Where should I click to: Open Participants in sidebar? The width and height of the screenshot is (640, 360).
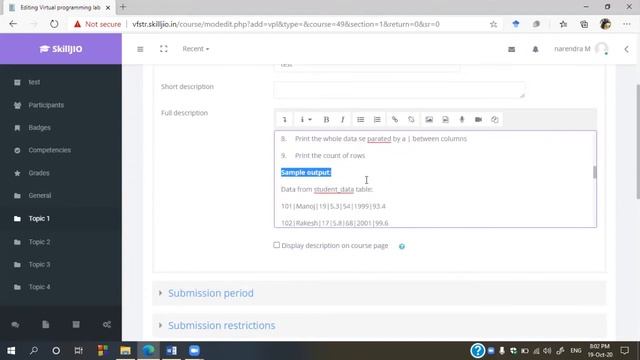click(46, 105)
